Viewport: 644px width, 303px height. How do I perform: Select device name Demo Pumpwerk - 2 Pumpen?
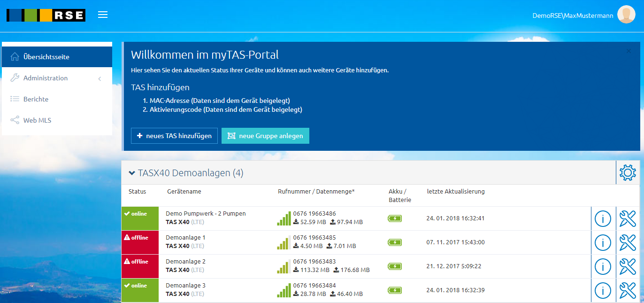(x=206, y=214)
